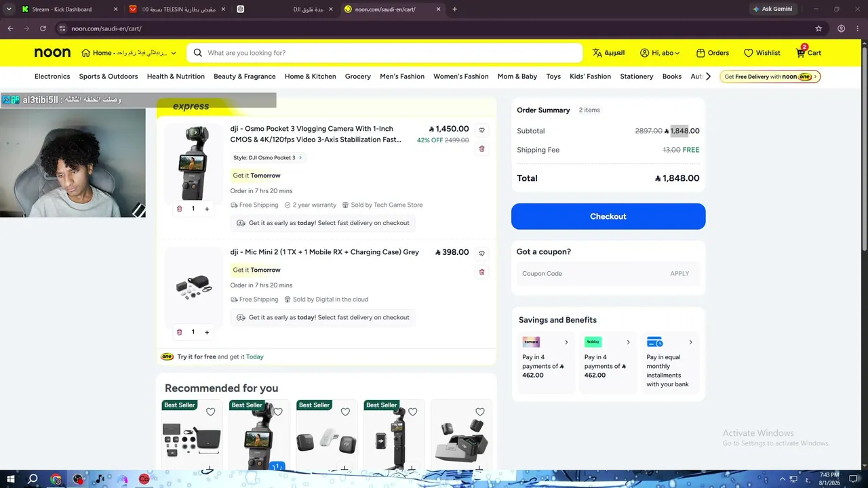Viewport: 868px width, 488px height.
Task: Open the Sports & Outdoors category
Action: point(108,77)
